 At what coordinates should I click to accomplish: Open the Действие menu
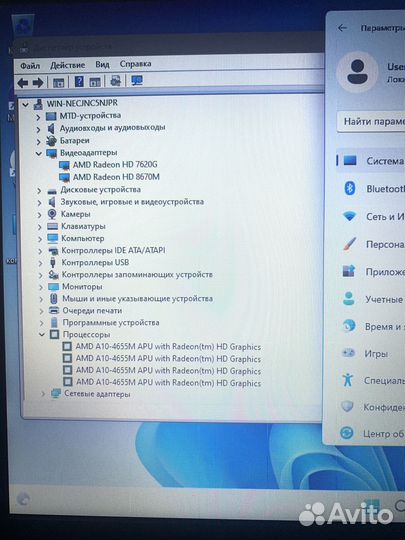tap(68, 65)
